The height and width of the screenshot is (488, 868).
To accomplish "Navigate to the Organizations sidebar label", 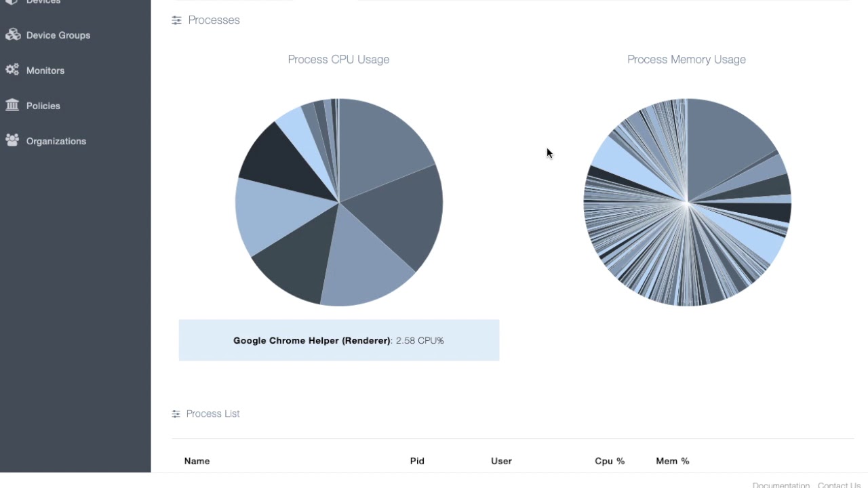I will 56,141.
